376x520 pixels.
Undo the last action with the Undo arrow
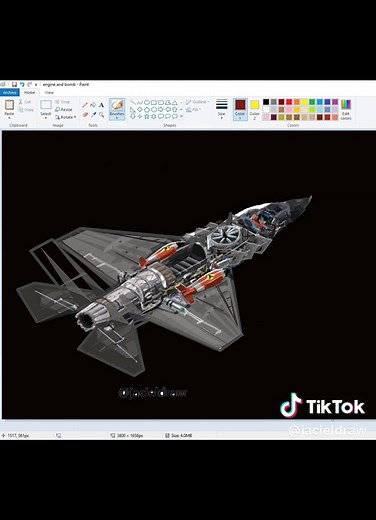22,85
